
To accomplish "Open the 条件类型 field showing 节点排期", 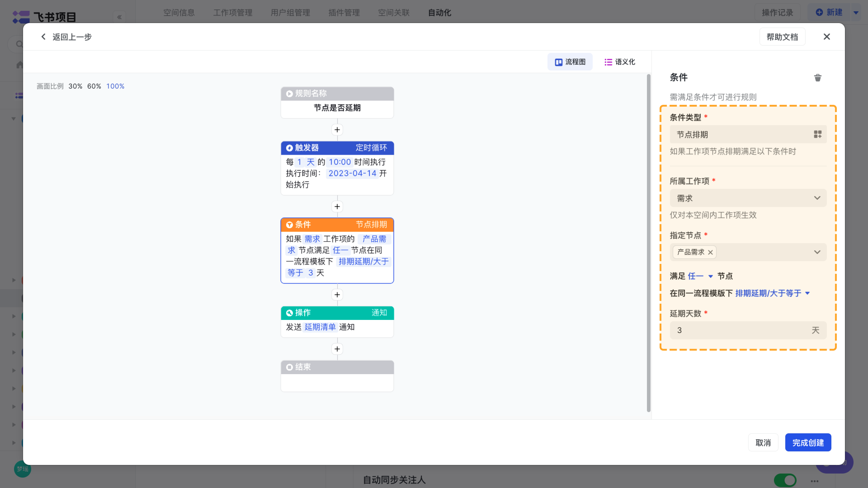I will point(748,134).
